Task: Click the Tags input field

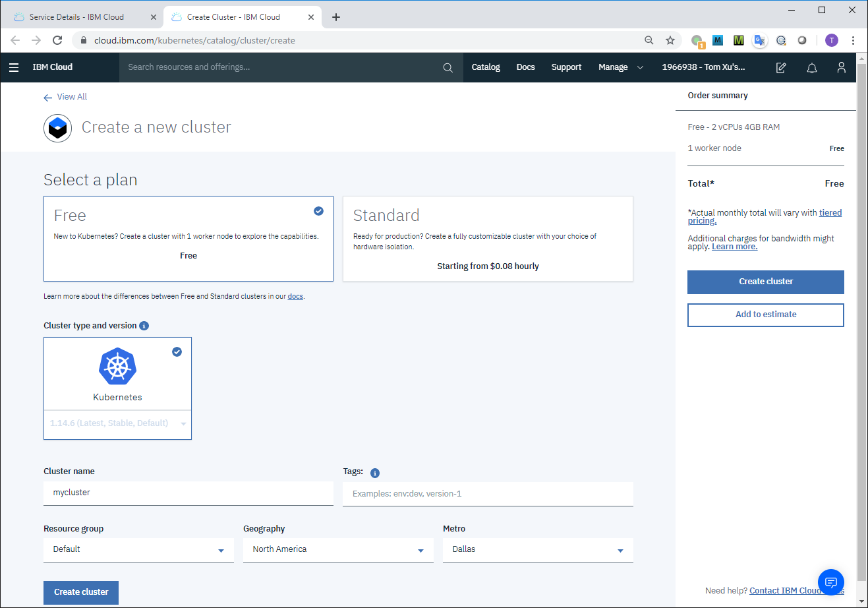Action: click(x=488, y=494)
